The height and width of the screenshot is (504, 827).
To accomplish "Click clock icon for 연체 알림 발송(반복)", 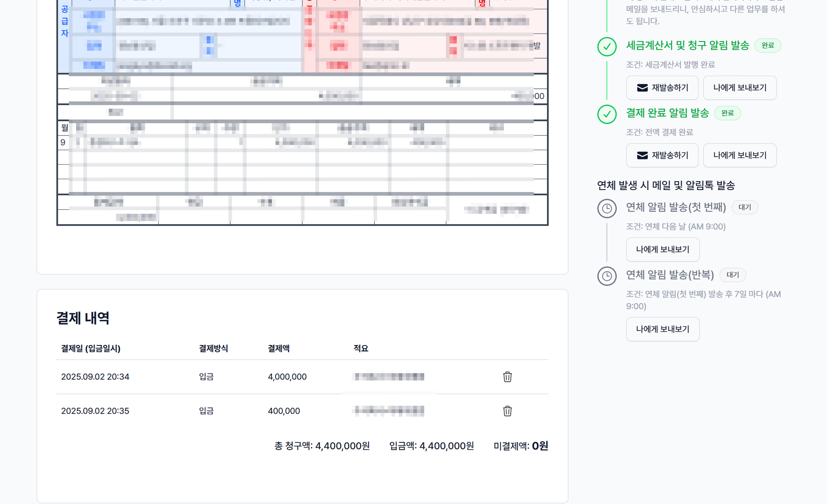I will (x=607, y=276).
